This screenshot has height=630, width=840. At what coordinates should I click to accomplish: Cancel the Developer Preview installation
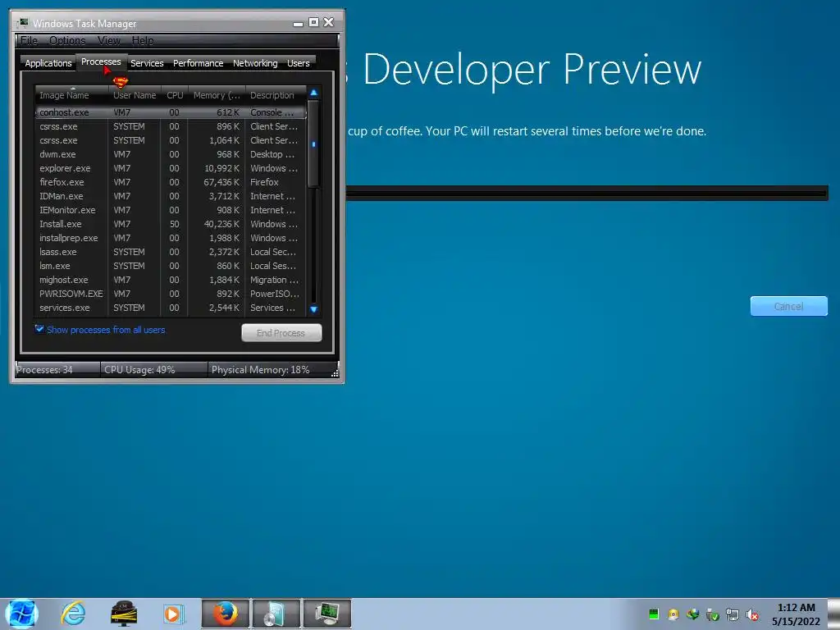(788, 307)
